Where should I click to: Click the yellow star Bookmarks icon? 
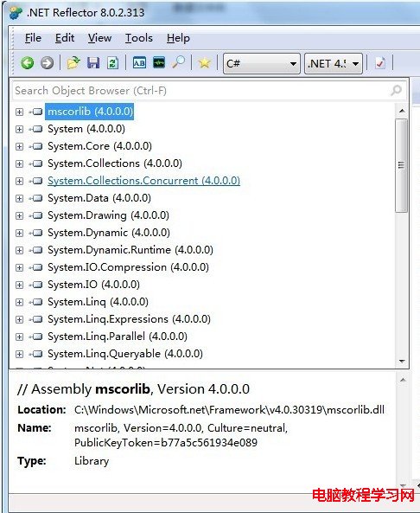(x=204, y=62)
